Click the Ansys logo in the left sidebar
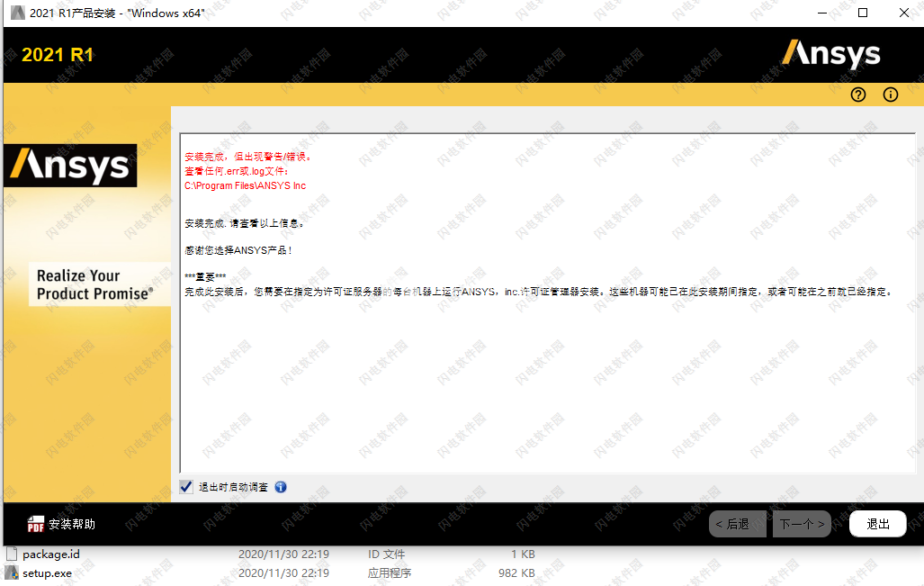The width and height of the screenshot is (924, 586). pos(71,166)
